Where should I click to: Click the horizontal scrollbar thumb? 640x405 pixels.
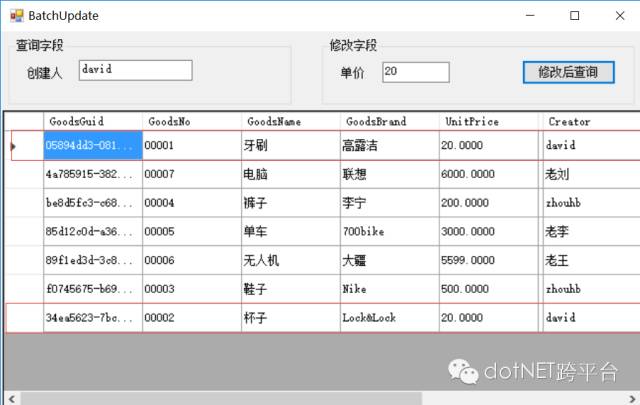pos(221,398)
